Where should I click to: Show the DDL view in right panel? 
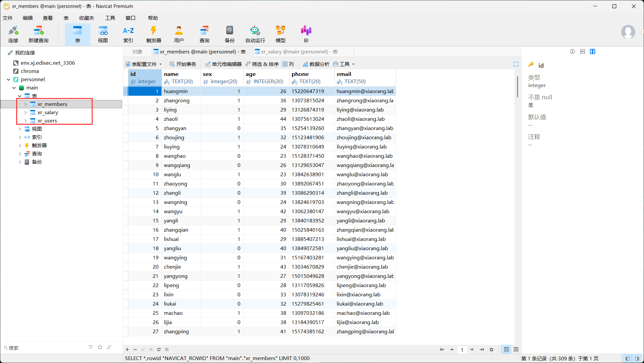(x=582, y=51)
